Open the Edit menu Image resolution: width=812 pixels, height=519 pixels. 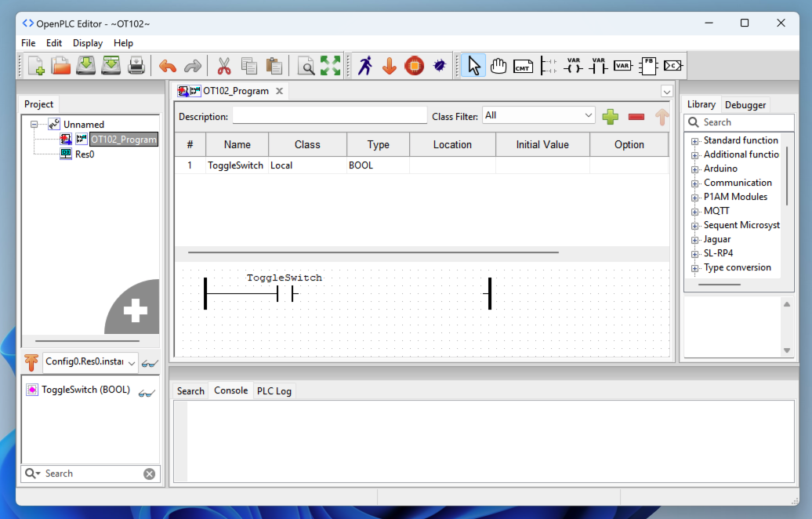pyautogui.click(x=54, y=43)
